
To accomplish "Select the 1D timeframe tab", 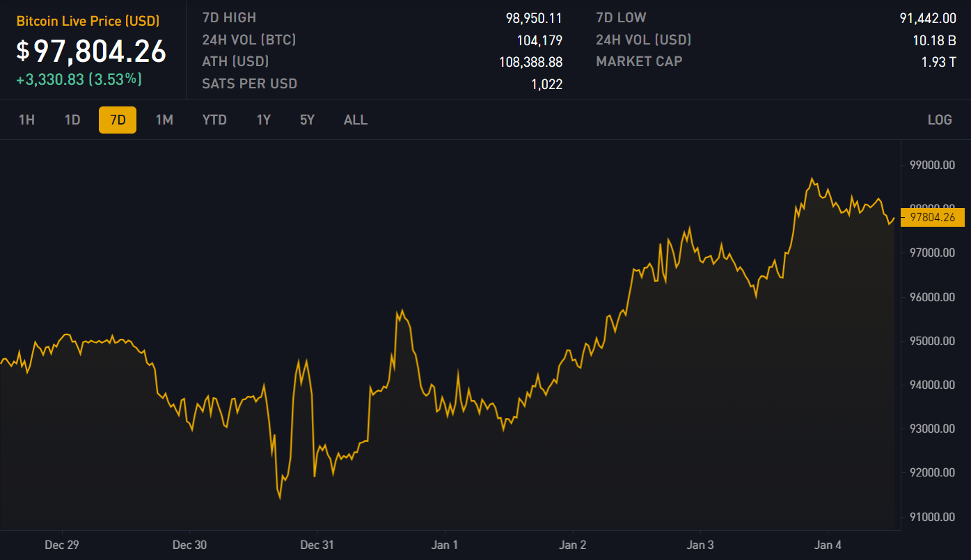I will coord(72,120).
